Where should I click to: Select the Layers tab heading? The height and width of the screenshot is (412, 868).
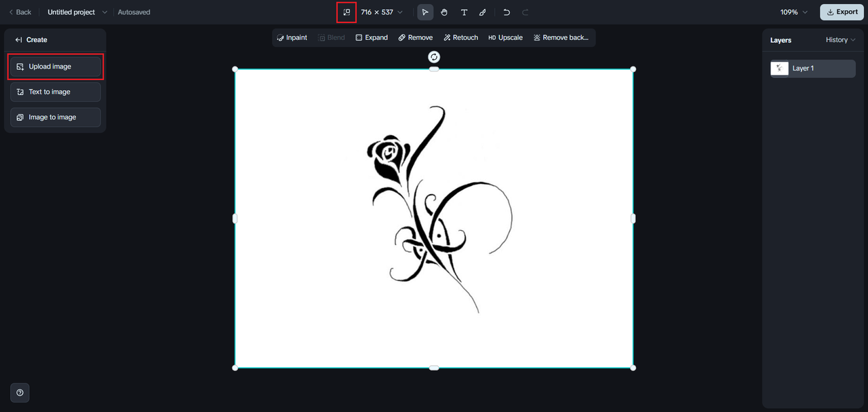pos(781,40)
